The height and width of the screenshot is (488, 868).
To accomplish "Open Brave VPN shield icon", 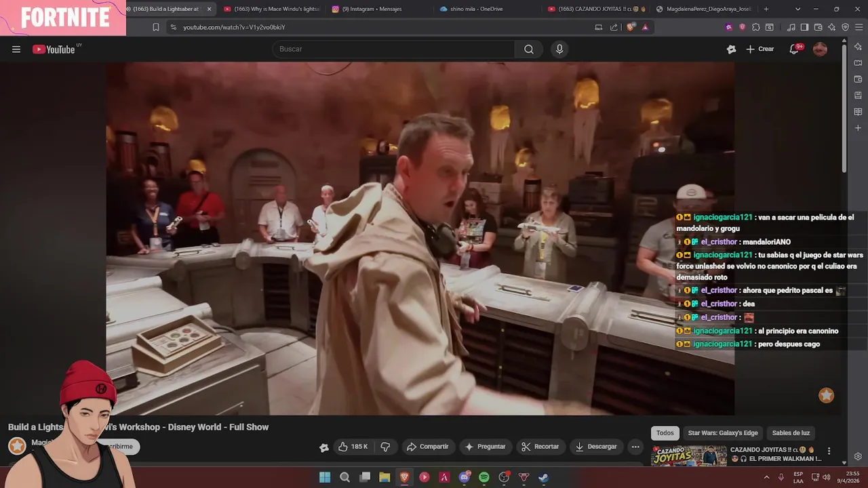I will pyautogui.click(x=845, y=27).
